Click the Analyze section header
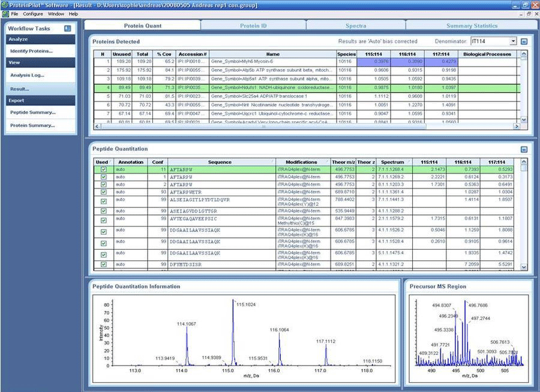The width and height of the screenshot is (540, 392). click(40, 39)
